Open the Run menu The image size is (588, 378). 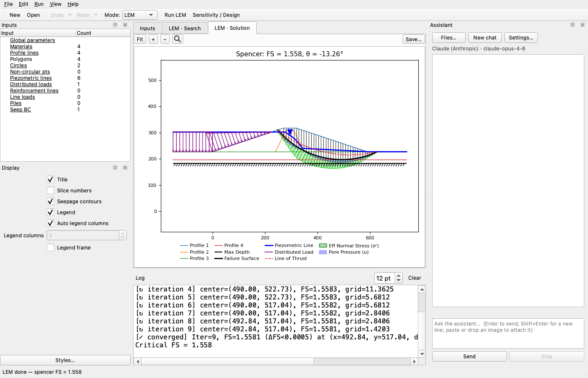[x=39, y=4]
